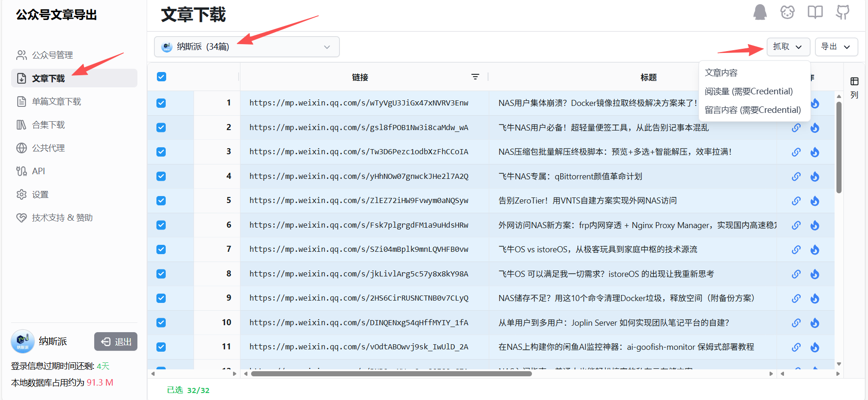Click the link icon in row 5
868x400 pixels.
tap(796, 201)
